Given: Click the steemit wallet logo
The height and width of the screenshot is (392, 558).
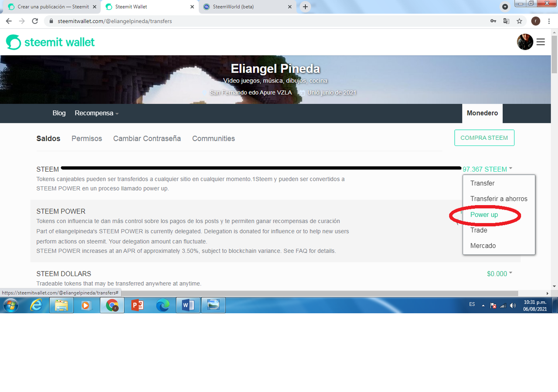Looking at the screenshot, I should click(x=50, y=42).
